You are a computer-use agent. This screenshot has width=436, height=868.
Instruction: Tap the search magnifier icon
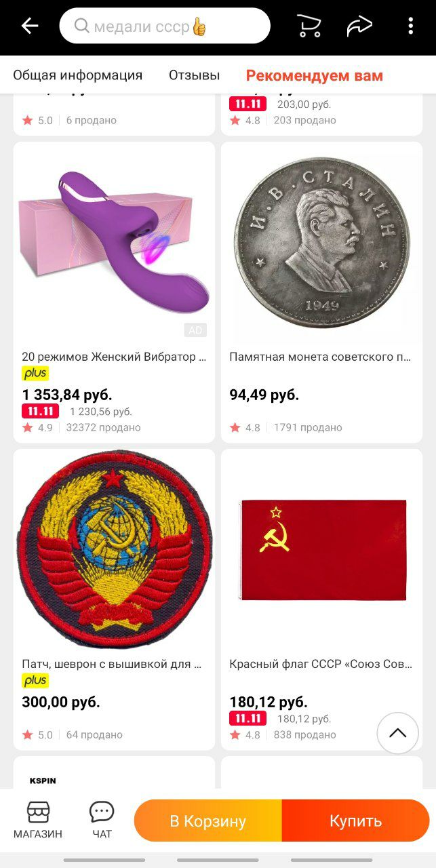(82, 26)
